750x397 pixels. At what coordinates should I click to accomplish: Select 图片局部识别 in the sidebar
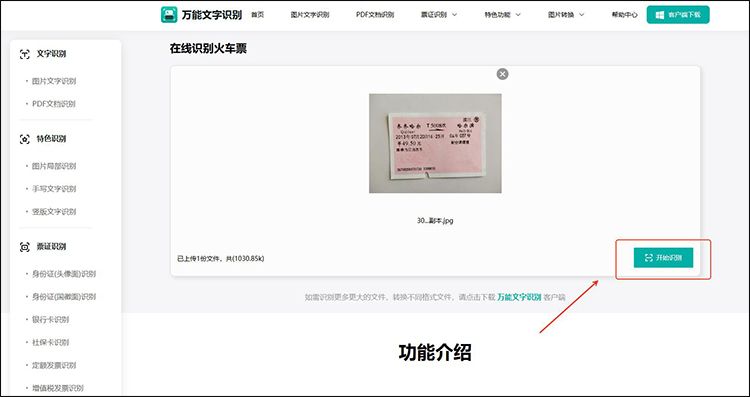54,166
